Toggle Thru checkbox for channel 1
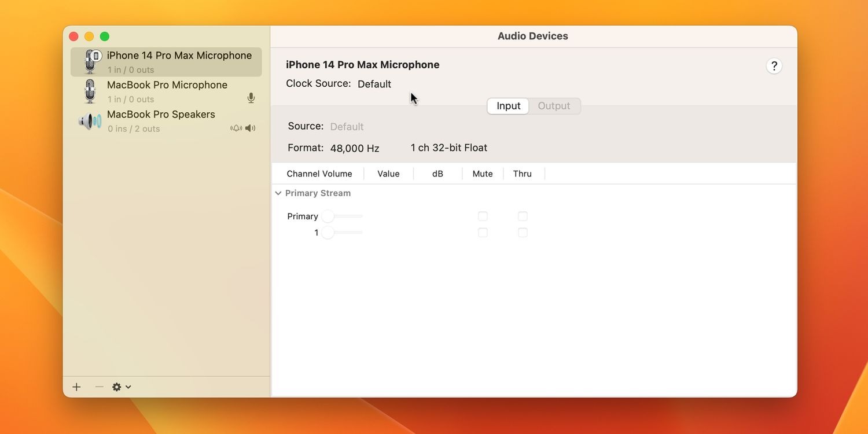 (523, 233)
